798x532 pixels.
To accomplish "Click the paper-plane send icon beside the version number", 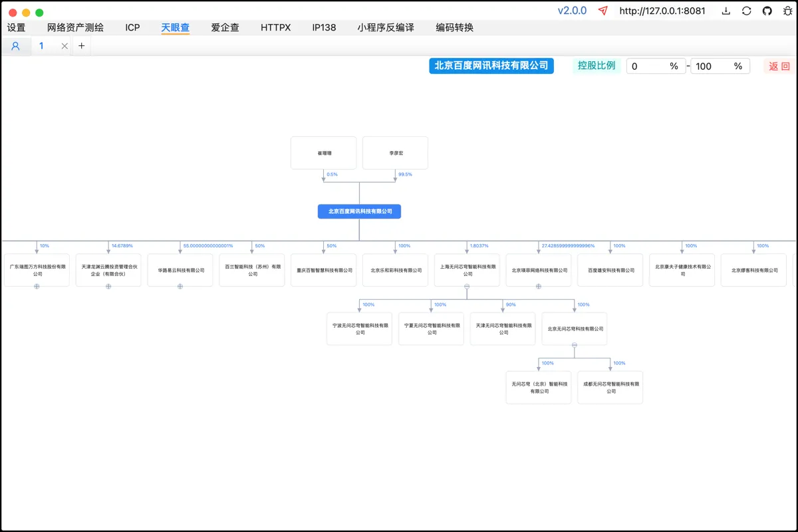I will point(603,11).
